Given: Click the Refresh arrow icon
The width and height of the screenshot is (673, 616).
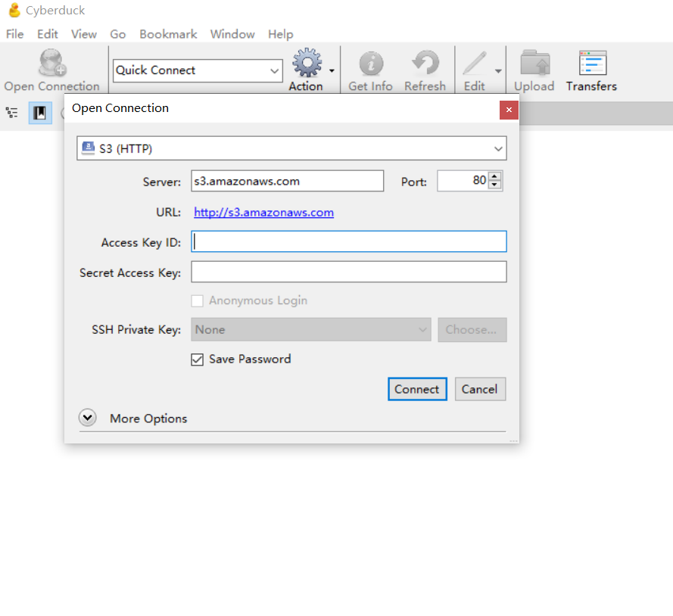Looking at the screenshot, I should point(425,63).
